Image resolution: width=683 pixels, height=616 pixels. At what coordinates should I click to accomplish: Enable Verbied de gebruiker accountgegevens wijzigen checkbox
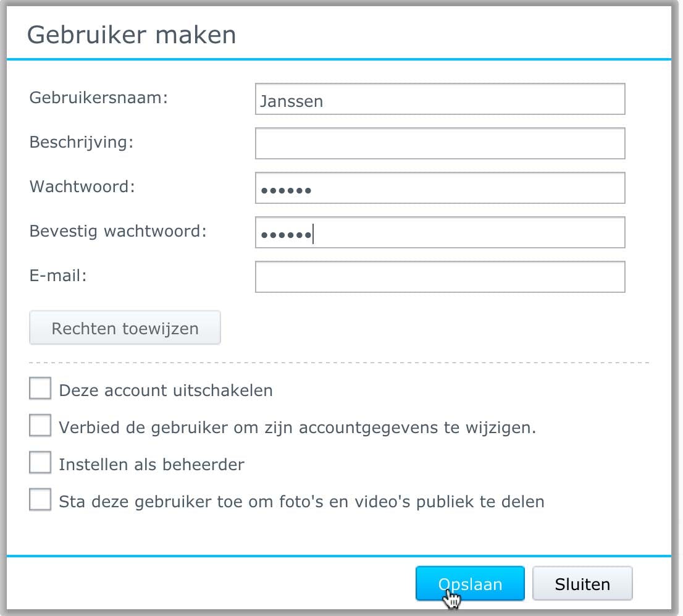41,427
